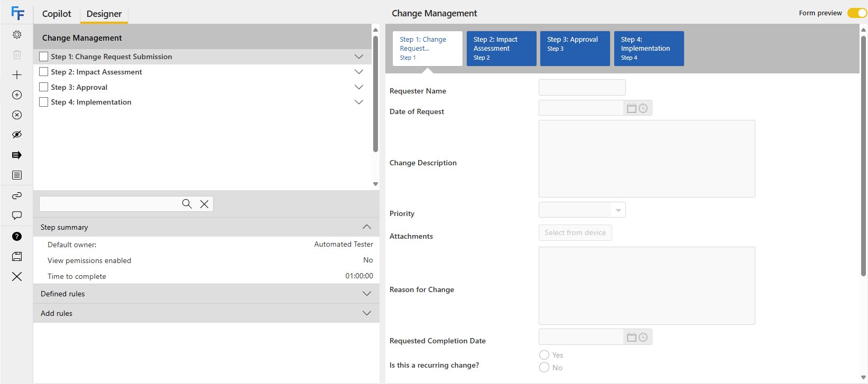Select the No radio button
The height and width of the screenshot is (384, 868).
(544, 367)
